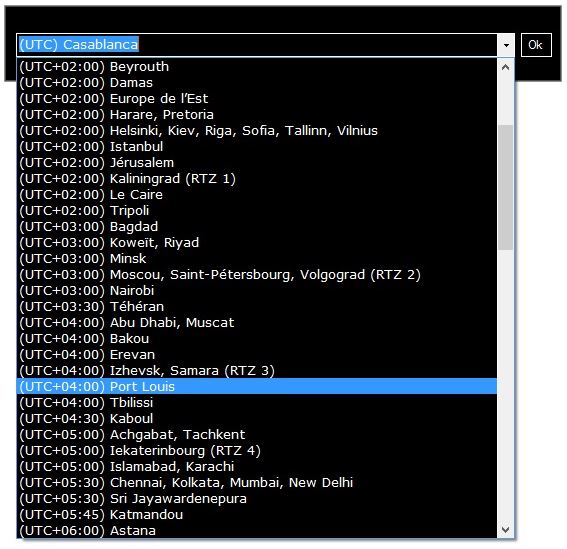Screen dimensions: 567x549
Task: Click the Ok button
Action: (536, 45)
